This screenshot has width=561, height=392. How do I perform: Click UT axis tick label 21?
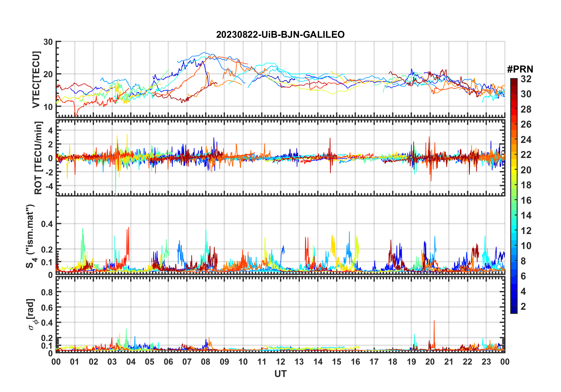(449, 362)
